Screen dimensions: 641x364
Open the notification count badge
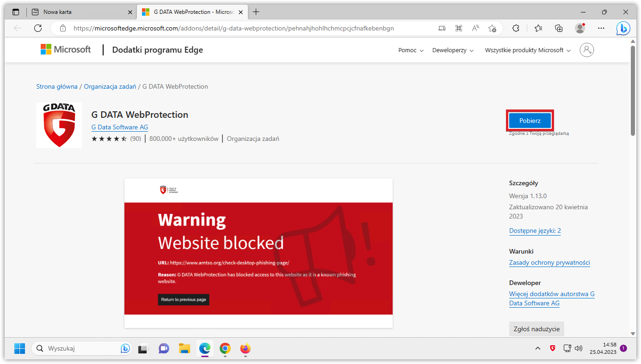623,348
